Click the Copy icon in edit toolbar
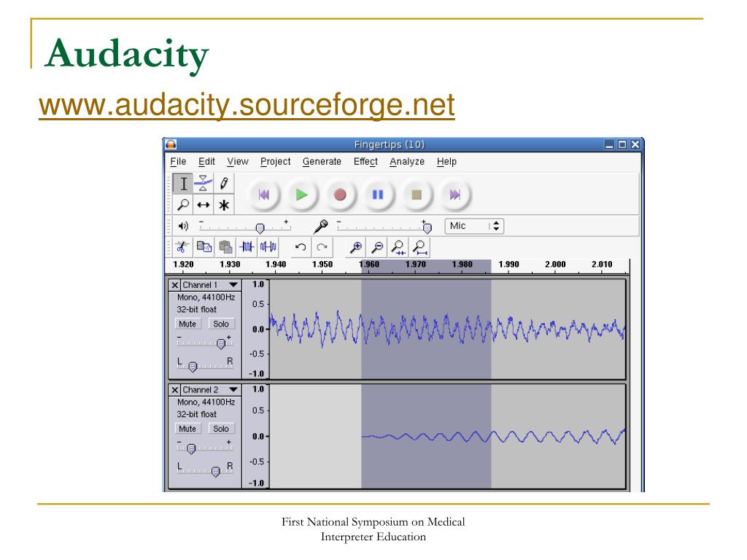The height and width of the screenshot is (560, 747). (204, 246)
